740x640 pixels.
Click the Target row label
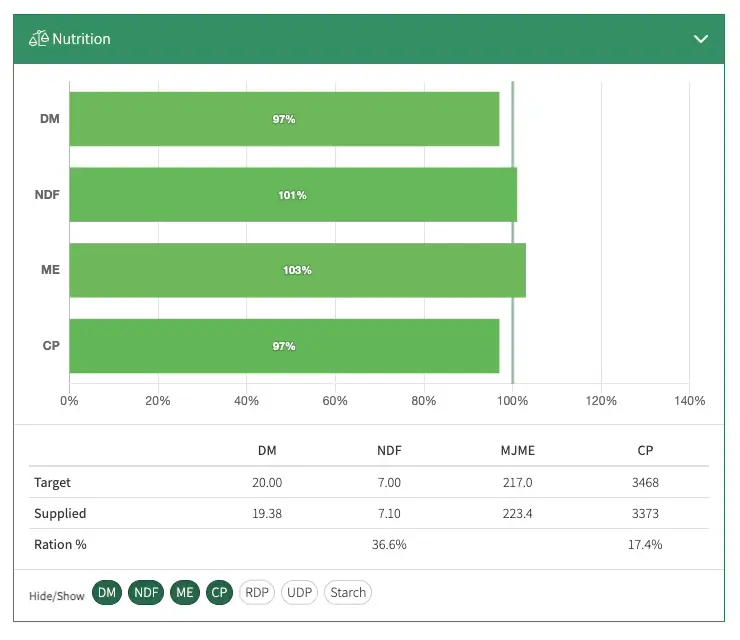click(52, 482)
